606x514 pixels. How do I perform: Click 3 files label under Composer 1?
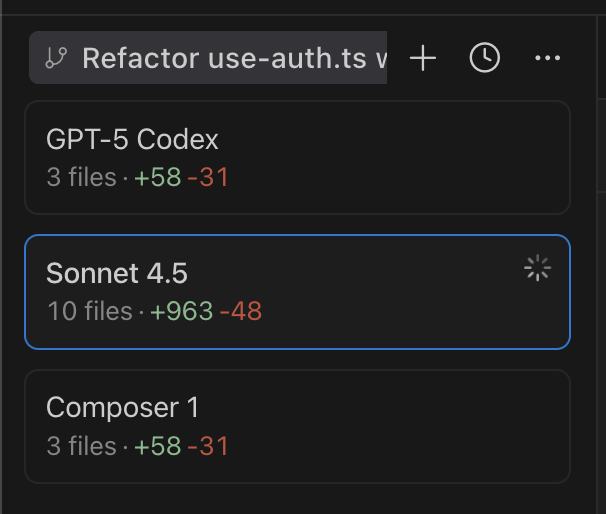81,446
